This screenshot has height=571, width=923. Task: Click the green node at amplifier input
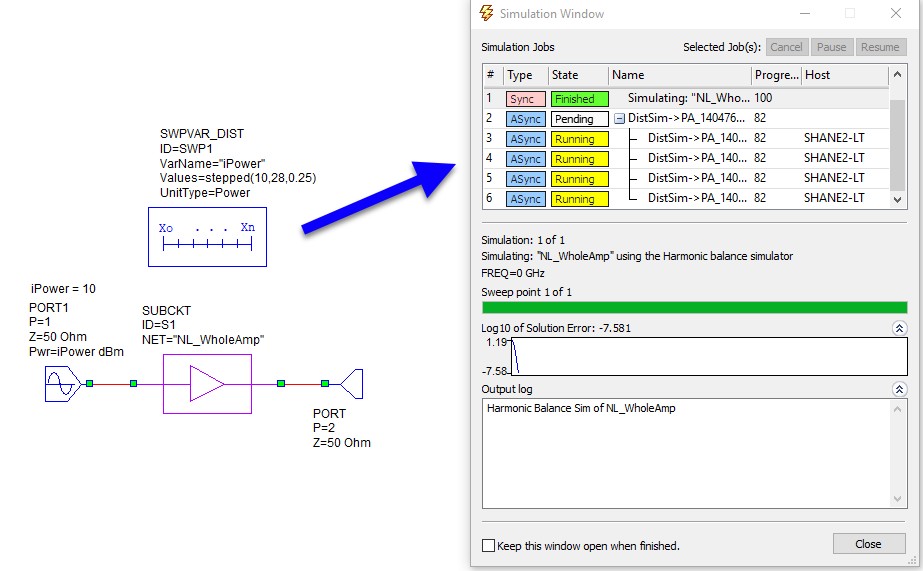(x=134, y=384)
